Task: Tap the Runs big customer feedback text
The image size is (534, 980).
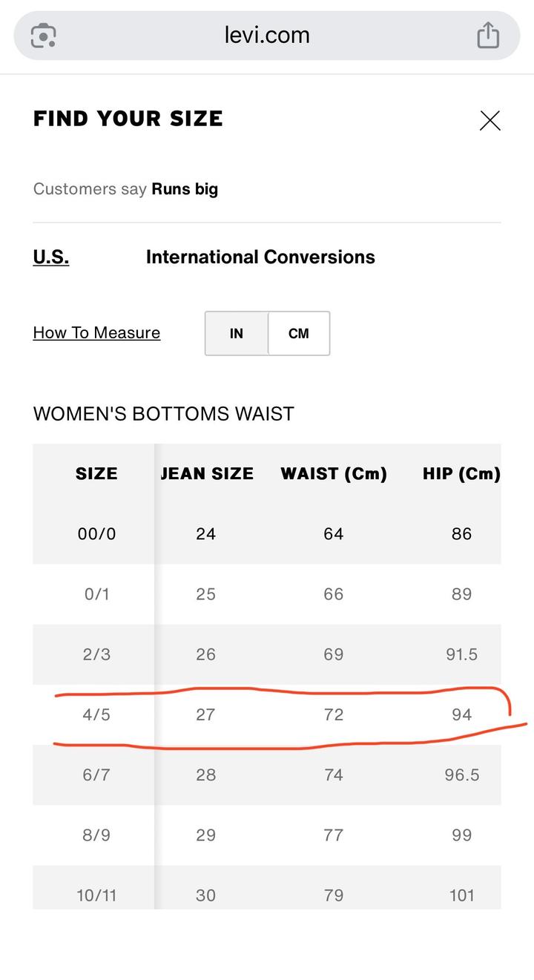Action: (x=185, y=188)
